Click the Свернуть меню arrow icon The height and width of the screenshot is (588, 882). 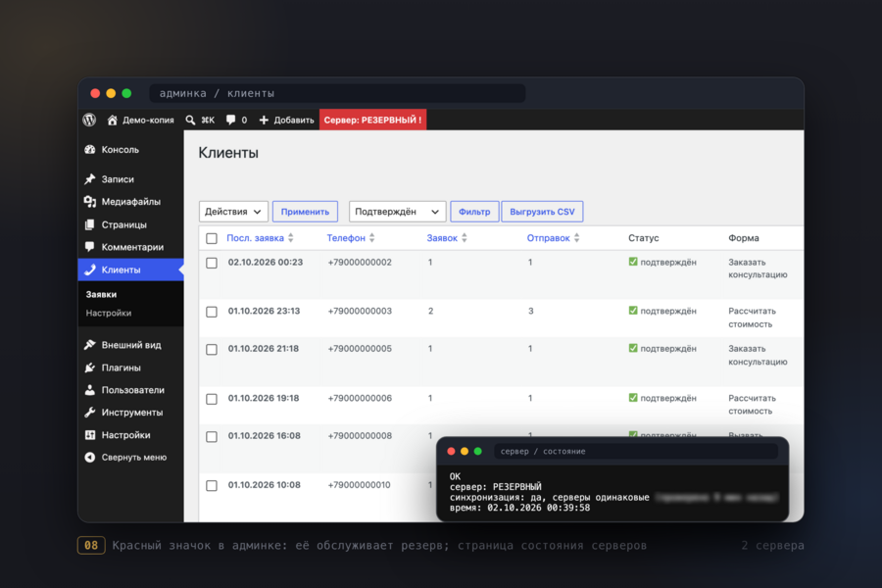pos(90,457)
